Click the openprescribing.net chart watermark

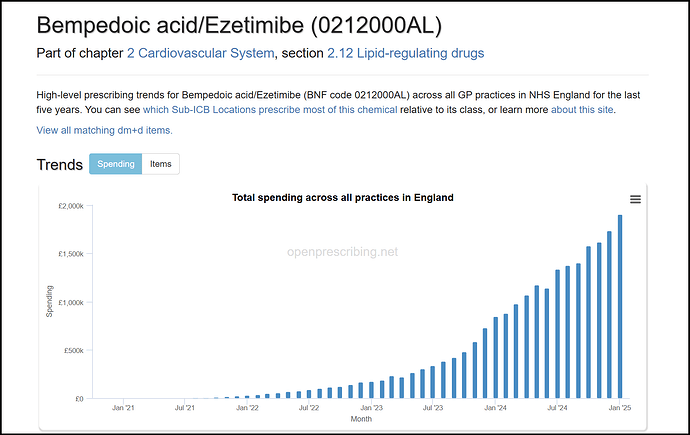pos(343,253)
